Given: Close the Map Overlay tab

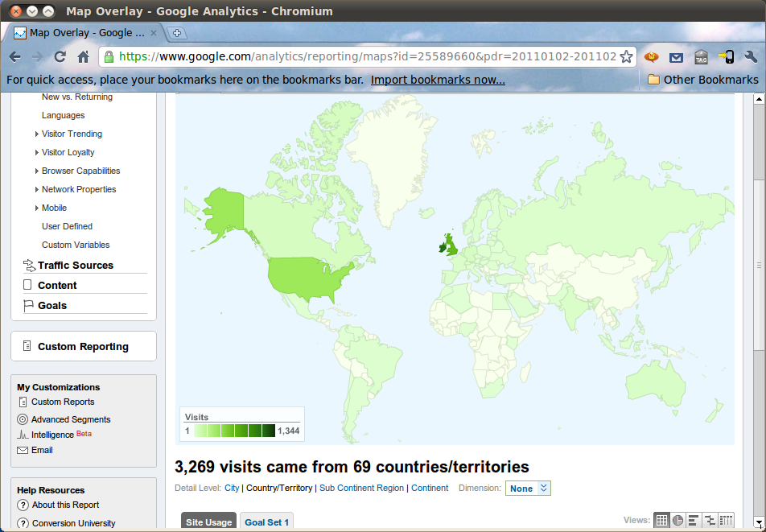Looking at the screenshot, I should click(154, 33).
